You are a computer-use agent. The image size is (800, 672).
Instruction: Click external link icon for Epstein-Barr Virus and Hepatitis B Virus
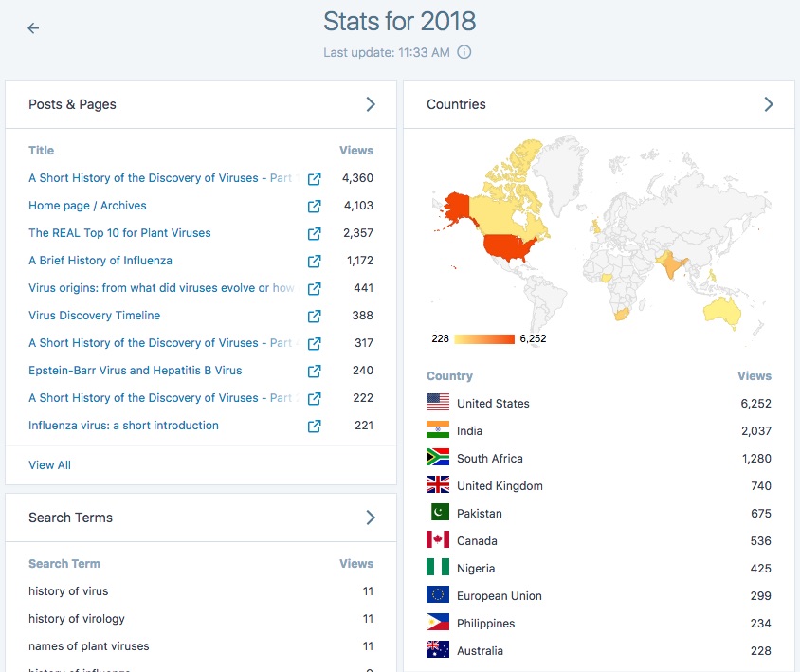(314, 371)
